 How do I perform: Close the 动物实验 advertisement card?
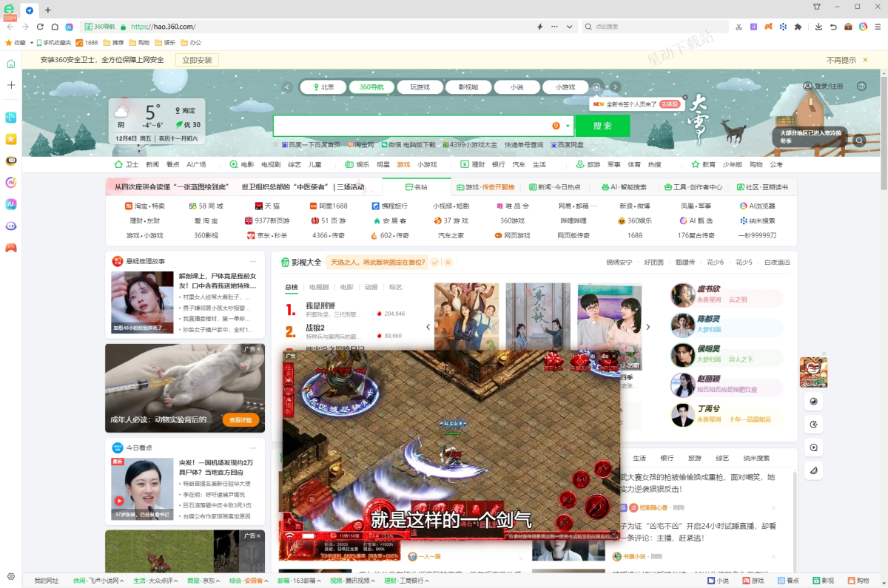pos(258,349)
